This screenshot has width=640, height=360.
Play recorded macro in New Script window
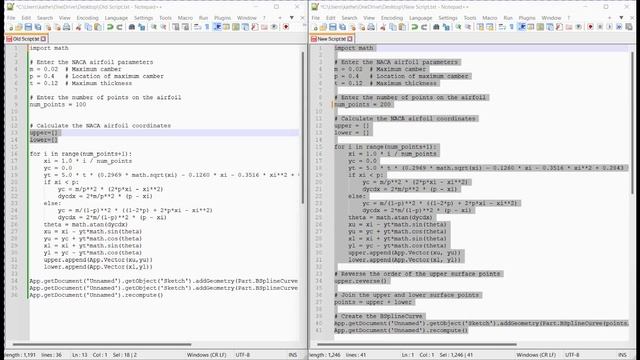coord(609,27)
